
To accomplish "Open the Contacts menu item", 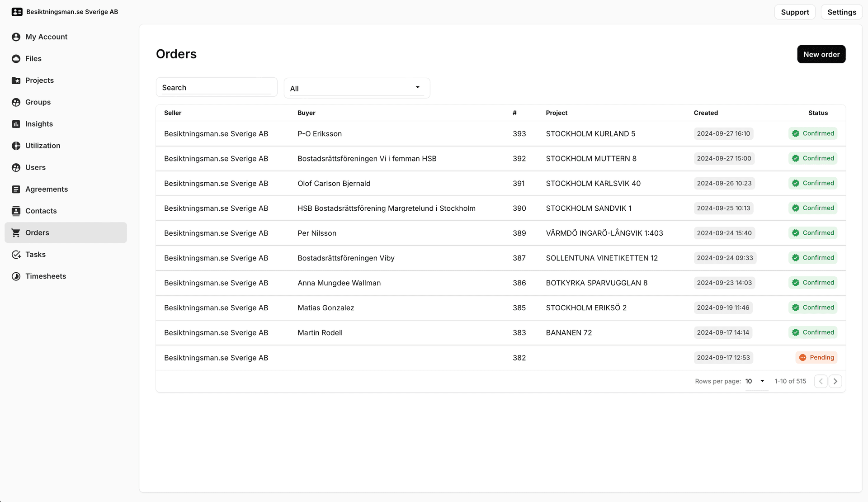I will point(41,211).
